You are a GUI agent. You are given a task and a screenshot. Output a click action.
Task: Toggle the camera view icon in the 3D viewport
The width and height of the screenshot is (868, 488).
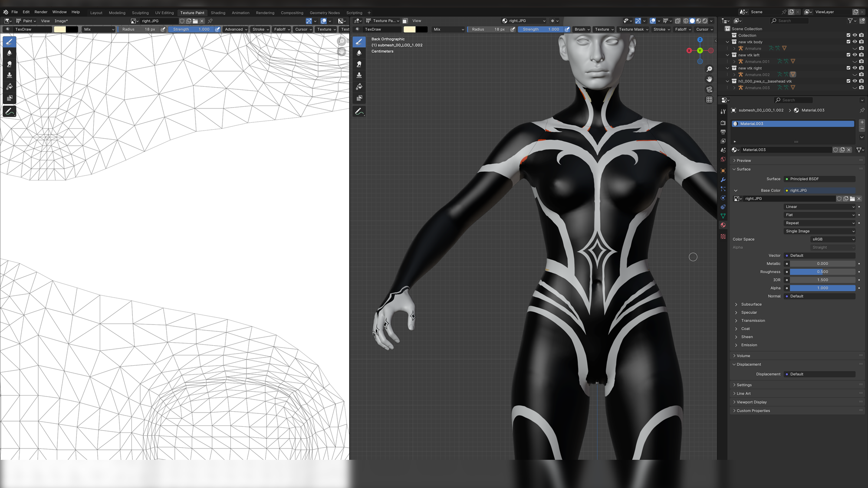click(709, 89)
